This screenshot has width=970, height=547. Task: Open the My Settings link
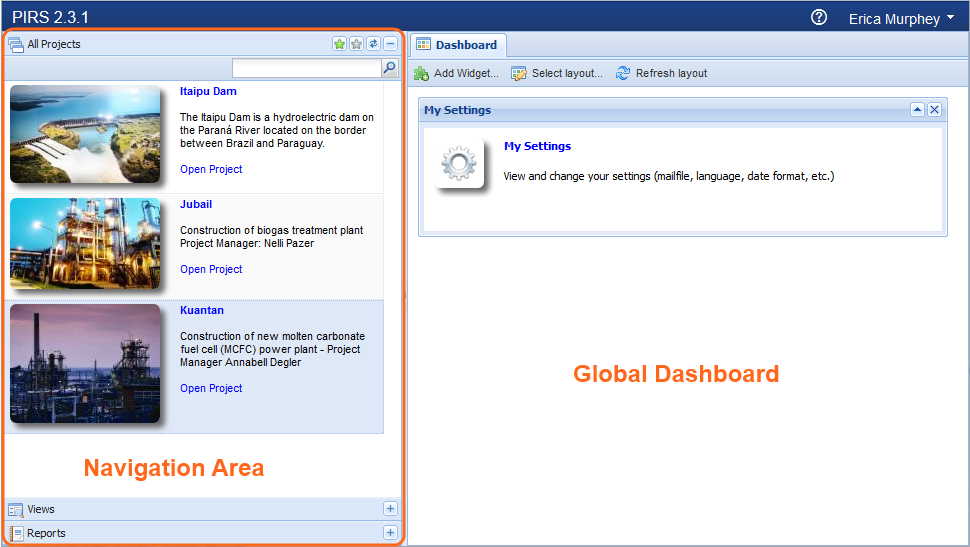[537, 146]
